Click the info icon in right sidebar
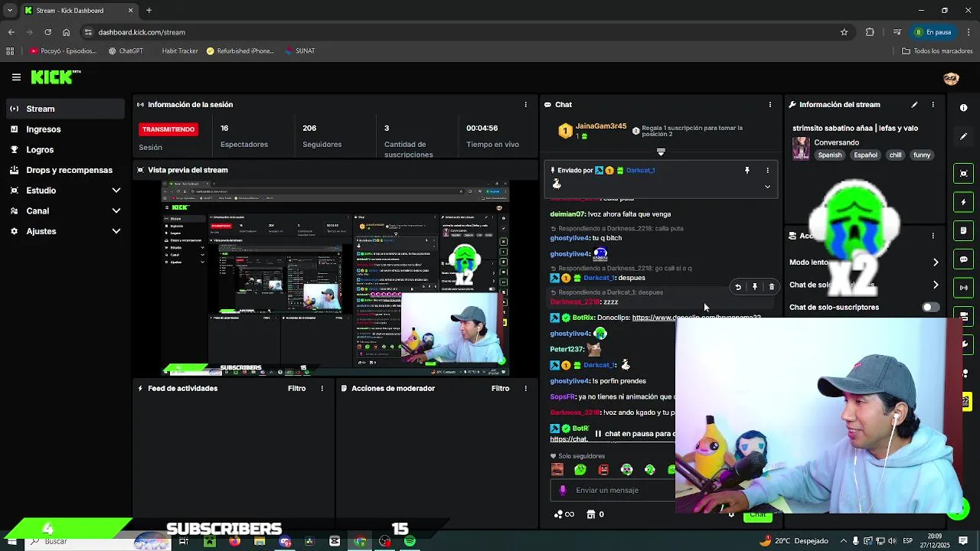This screenshot has height=551, width=980. point(964,108)
